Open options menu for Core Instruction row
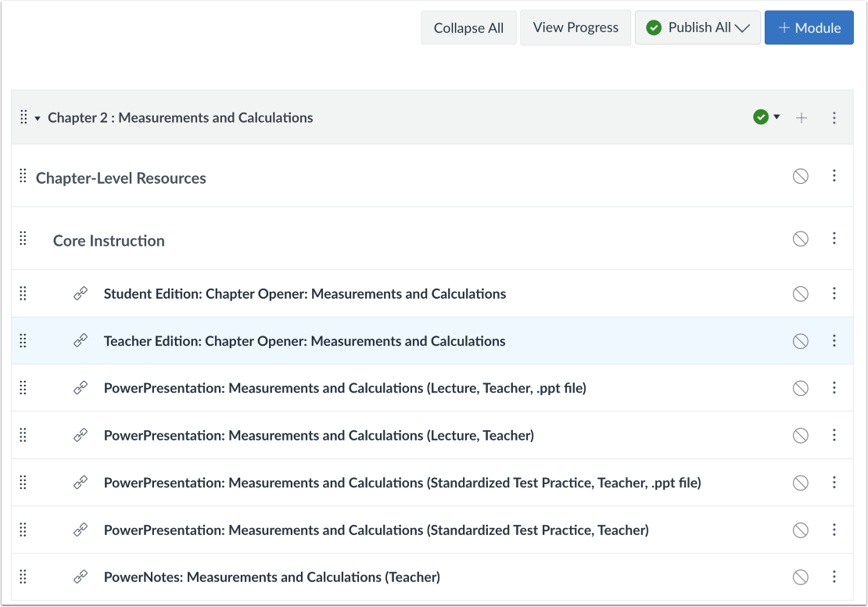Viewport: 868px width, 607px height. [834, 239]
